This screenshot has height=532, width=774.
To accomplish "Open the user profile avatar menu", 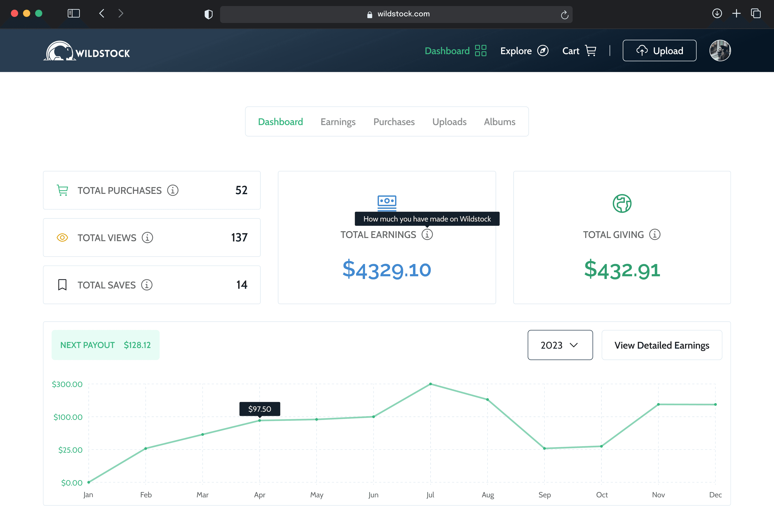I will click(720, 51).
